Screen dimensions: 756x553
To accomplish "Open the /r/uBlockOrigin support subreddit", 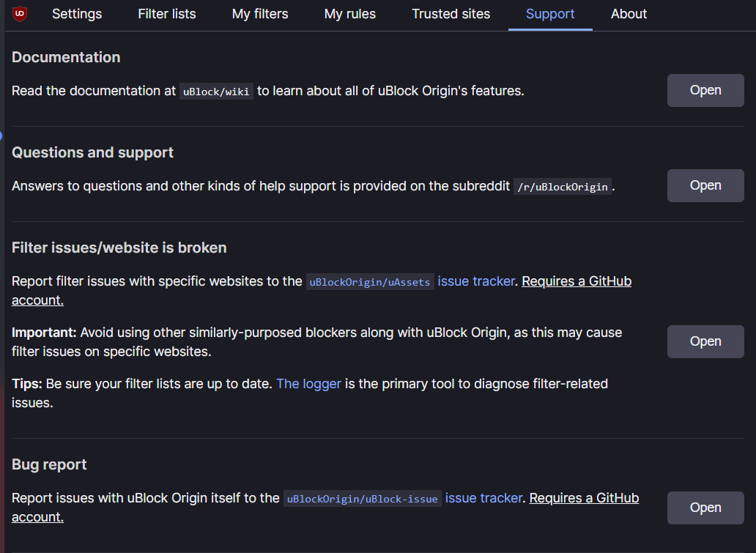I will [704, 185].
